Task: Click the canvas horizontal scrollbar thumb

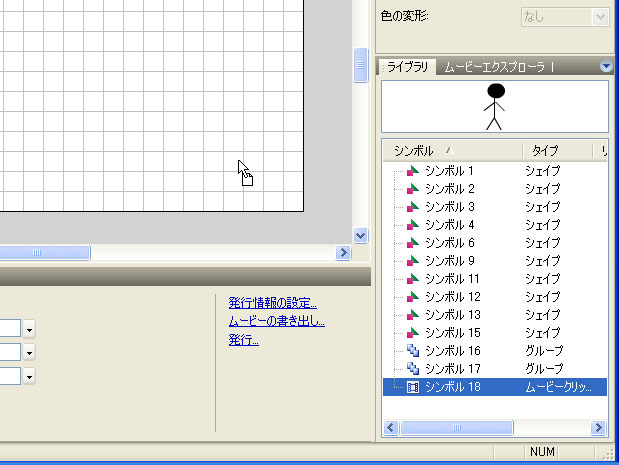Action: tap(45, 252)
